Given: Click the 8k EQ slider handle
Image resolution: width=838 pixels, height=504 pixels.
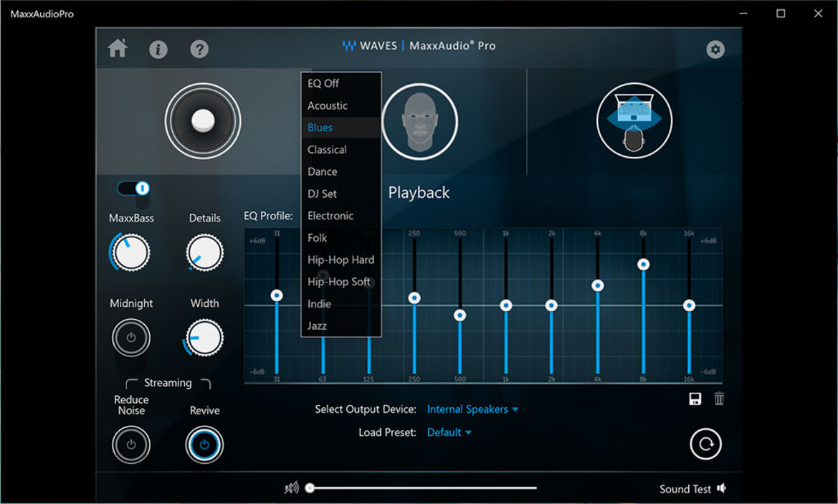Looking at the screenshot, I should click(644, 264).
